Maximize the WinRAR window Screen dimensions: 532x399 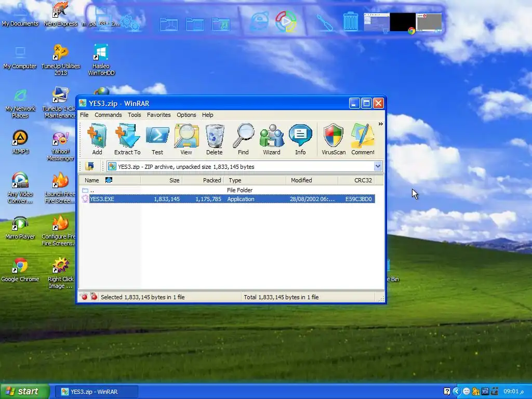tap(366, 103)
